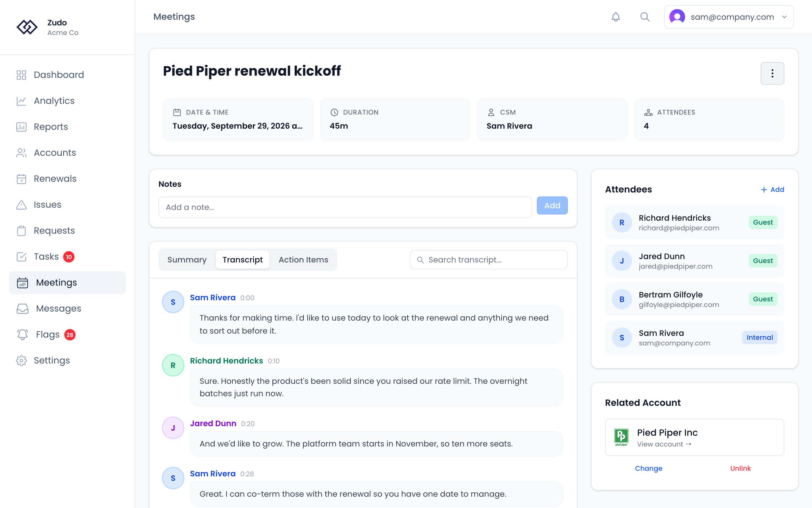
Task: Select the Transcript tab
Action: pos(242,259)
